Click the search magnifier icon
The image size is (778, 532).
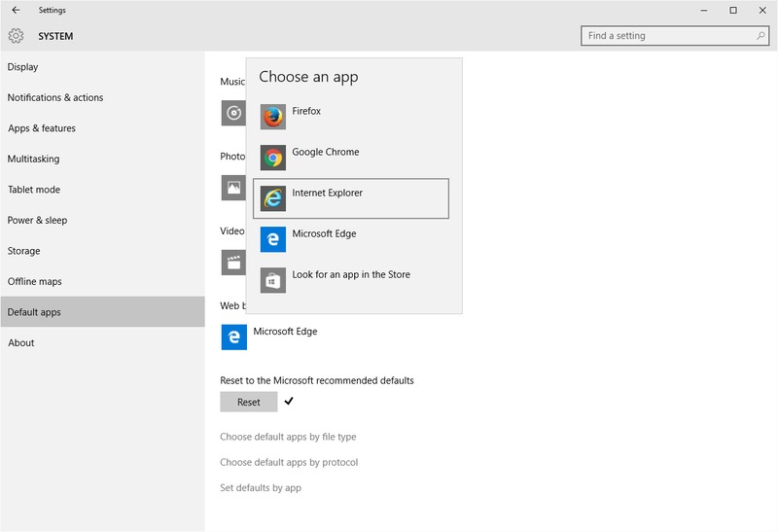[760, 36]
